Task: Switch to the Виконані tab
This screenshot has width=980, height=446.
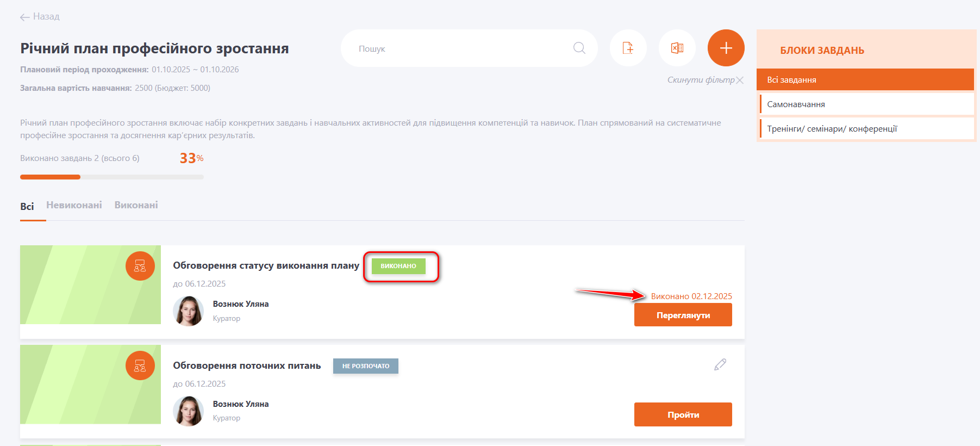Action: click(136, 205)
